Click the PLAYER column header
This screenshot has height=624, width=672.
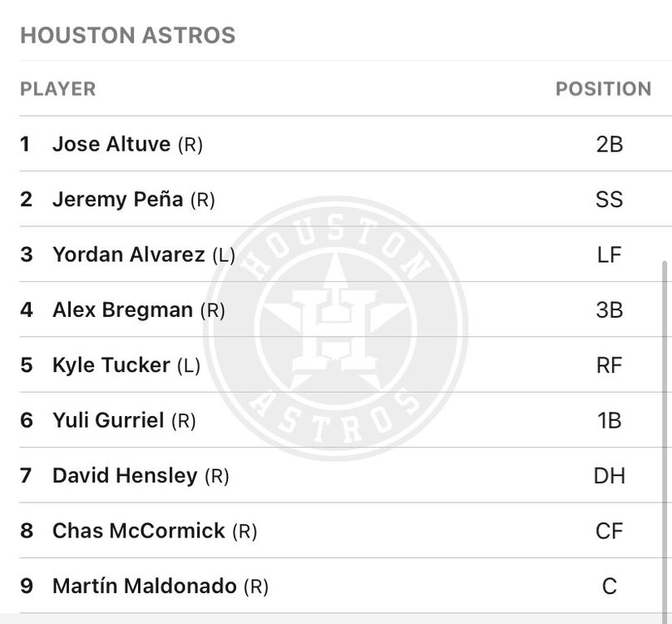pos(57,89)
